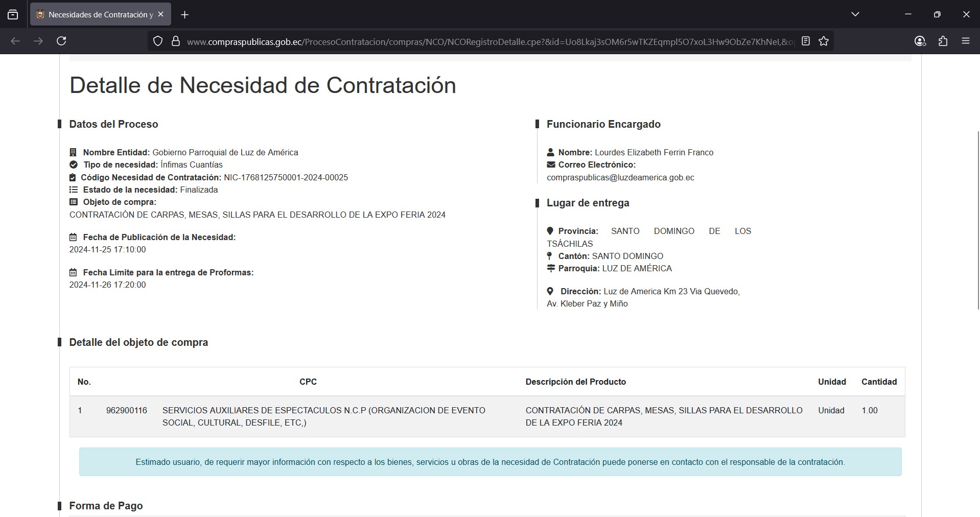Open the recent browsing view icon

pyautogui.click(x=13, y=15)
